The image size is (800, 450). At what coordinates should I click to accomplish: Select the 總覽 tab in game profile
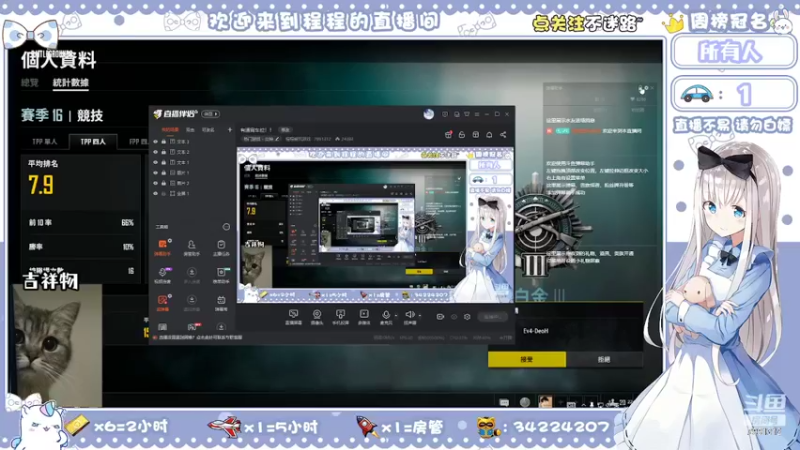tap(30, 83)
